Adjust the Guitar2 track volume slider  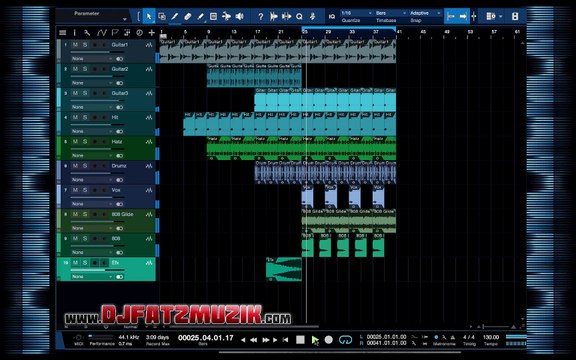coord(97,76)
